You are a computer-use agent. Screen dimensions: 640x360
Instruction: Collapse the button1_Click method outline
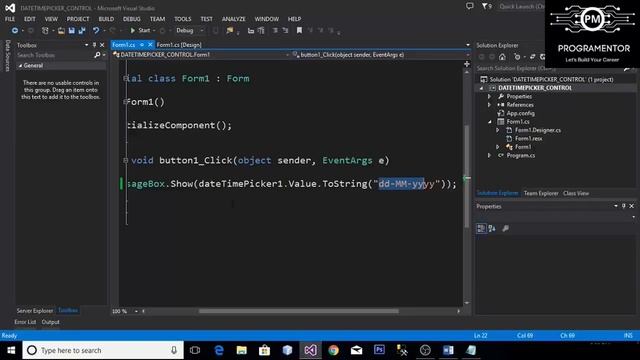click(126, 160)
